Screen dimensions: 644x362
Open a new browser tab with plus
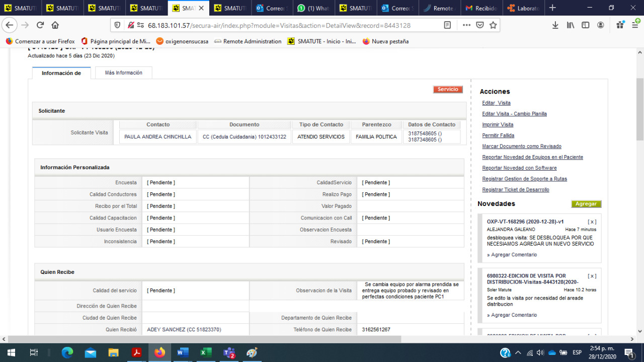coord(552,8)
